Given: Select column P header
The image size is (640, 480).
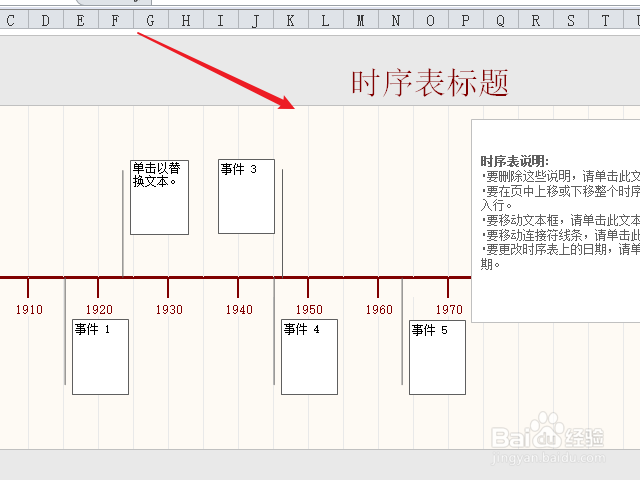Looking at the screenshot, I should tap(466, 20).
